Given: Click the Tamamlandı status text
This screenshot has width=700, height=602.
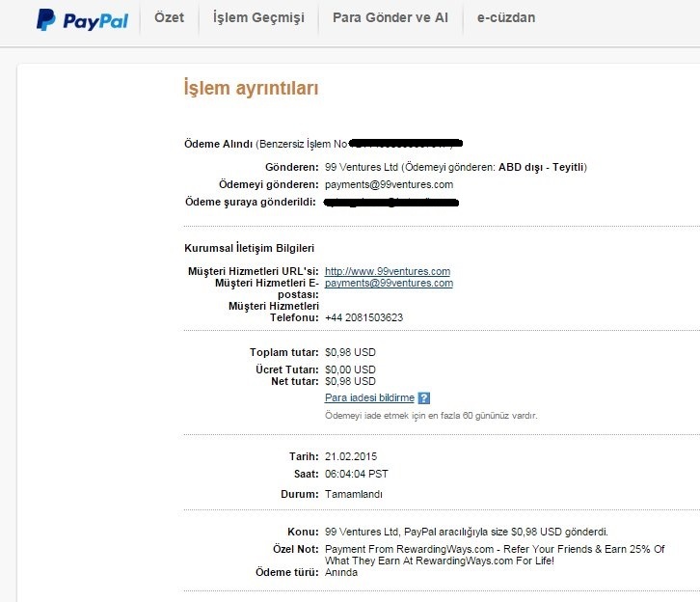Looking at the screenshot, I should [354, 494].
